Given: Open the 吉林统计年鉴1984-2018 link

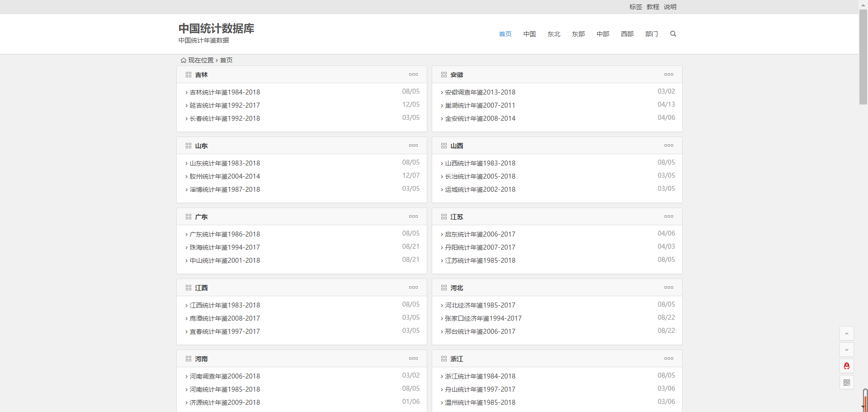Looking at the screenshot, I should [x=225, y=92].
